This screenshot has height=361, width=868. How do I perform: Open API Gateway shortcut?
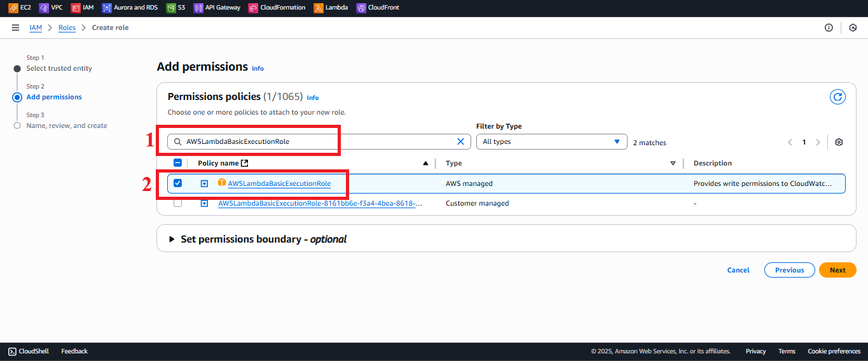pos(217,8)
